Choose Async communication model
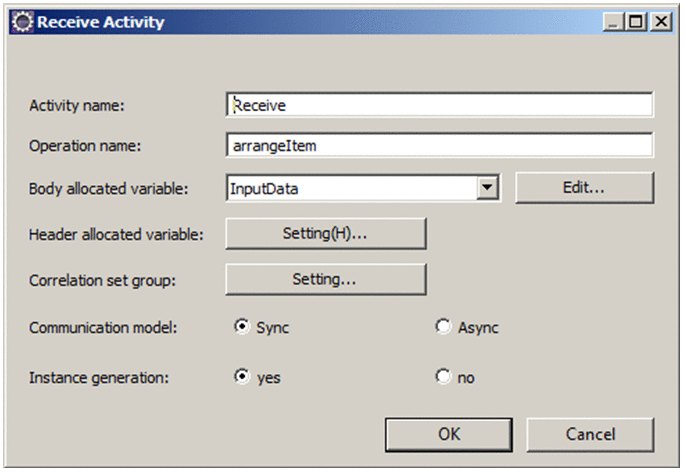 443,327
